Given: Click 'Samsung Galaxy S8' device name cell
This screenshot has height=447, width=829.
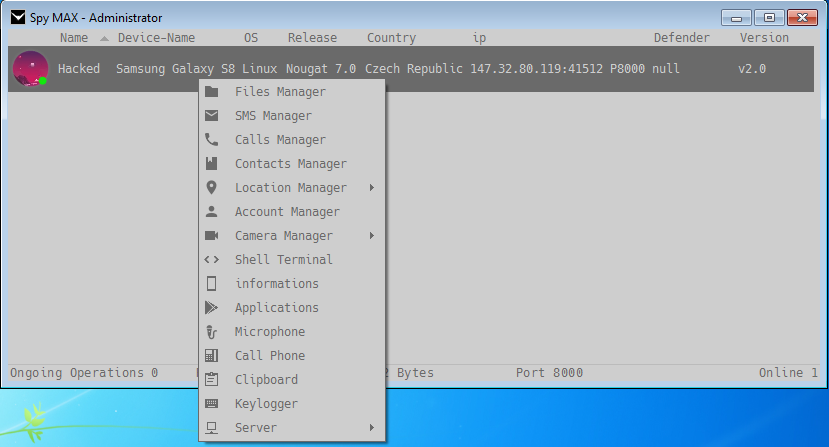Looking at the screenshot, I should click(x=176, y=69).
